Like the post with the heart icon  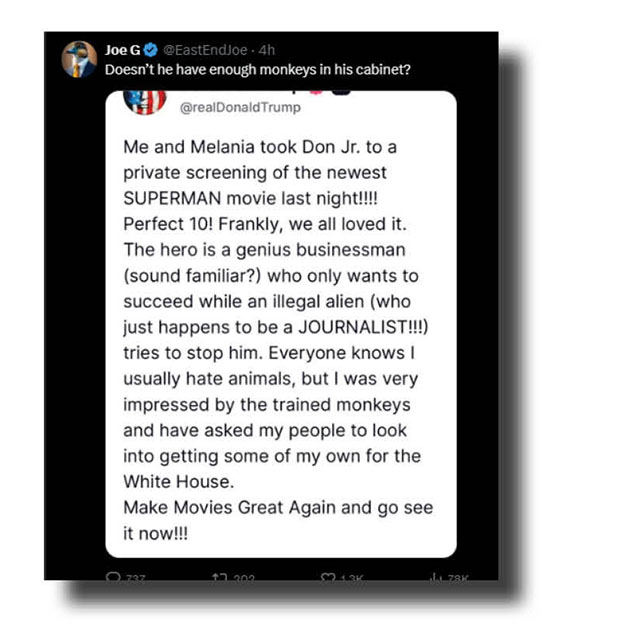[x=327, y=576]
